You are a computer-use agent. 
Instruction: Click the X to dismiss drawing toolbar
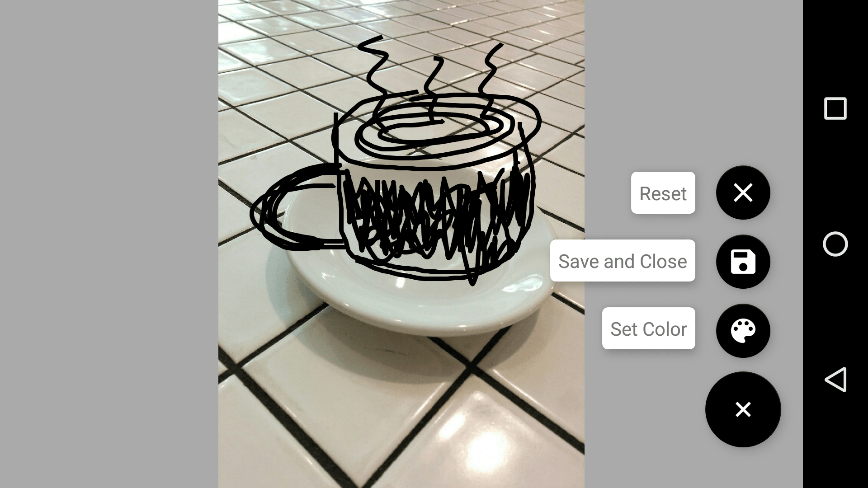(x=743, y=409)
